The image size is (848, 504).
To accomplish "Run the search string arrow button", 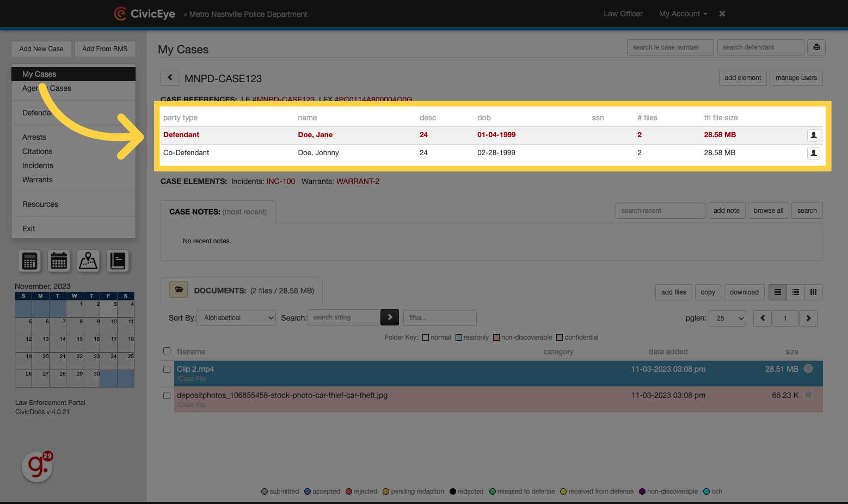I will [390, 317].
